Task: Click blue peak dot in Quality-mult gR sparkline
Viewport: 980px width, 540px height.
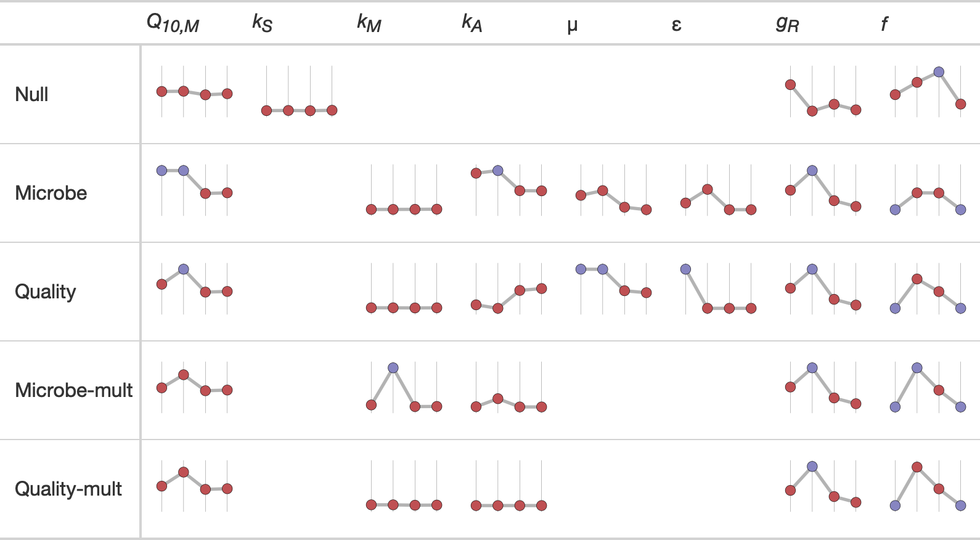Action: click(812, 467)
